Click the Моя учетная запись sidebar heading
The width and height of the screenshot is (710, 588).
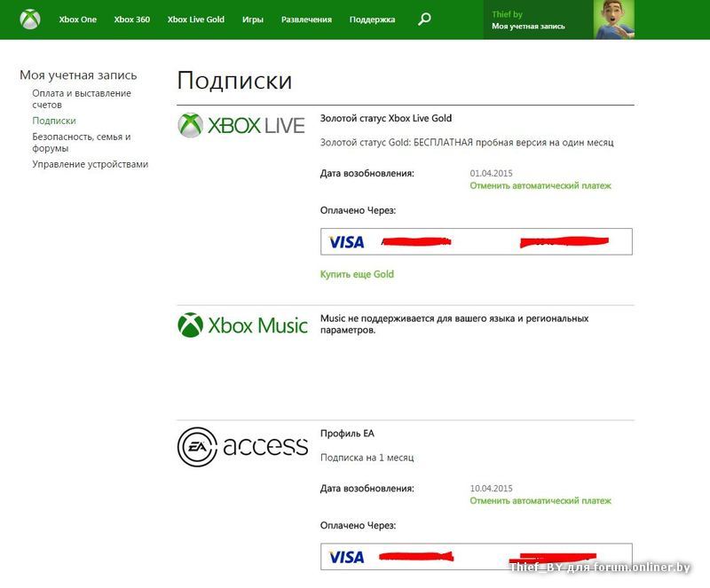[x=78, y=75]
